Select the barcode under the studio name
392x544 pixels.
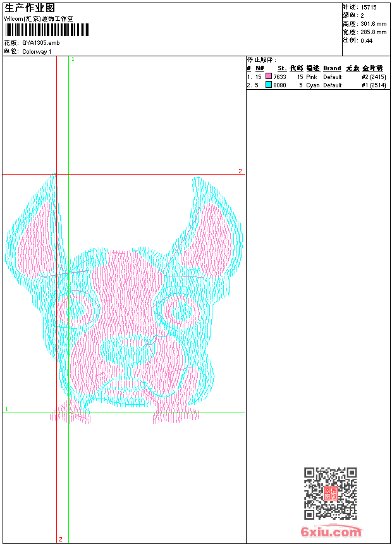point(47,30)
